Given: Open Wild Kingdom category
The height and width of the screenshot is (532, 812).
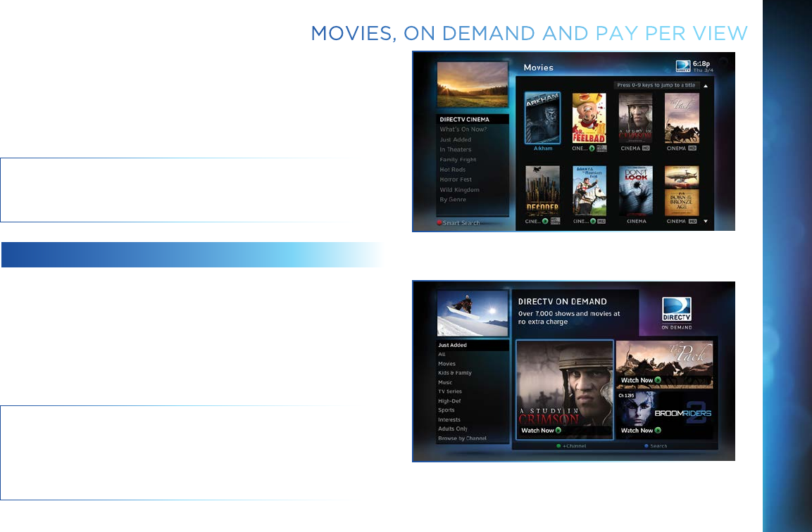Looking at the screenshot, I should (459, 190).
